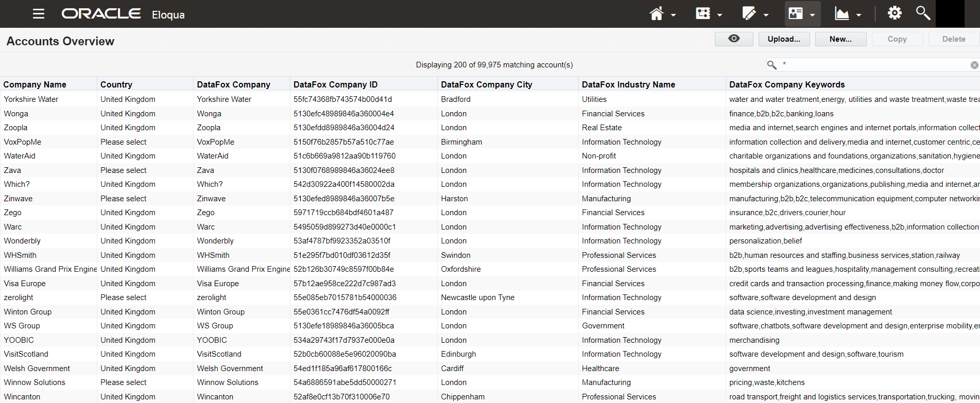Image resolution: width=980 pixels, height=403 pixels.
Task: Click the New... button
Action: [x=840, y=39]
